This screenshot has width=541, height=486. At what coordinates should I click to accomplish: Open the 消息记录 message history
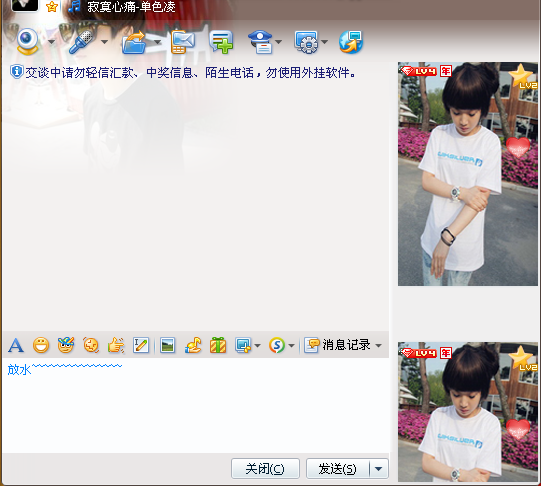pos(337,345)
